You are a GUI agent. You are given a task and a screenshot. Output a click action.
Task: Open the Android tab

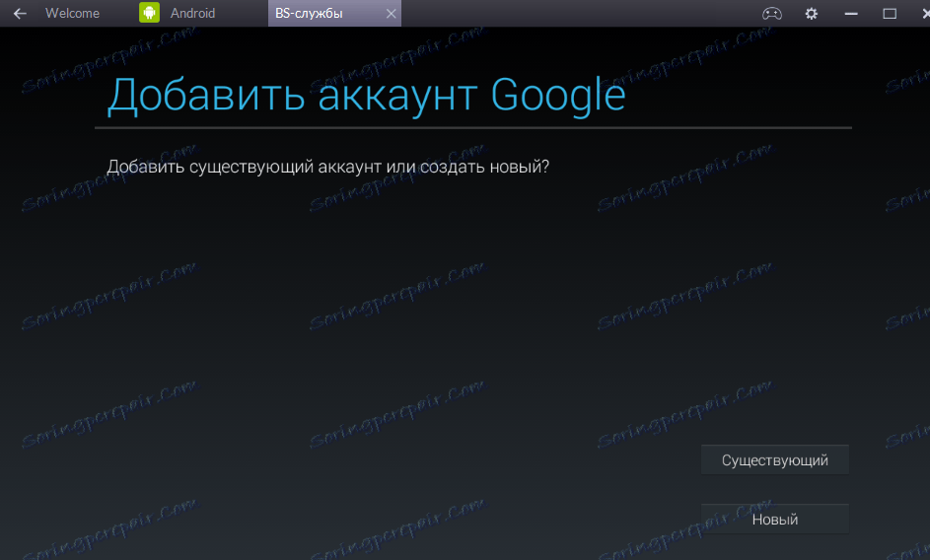(192, 13)
